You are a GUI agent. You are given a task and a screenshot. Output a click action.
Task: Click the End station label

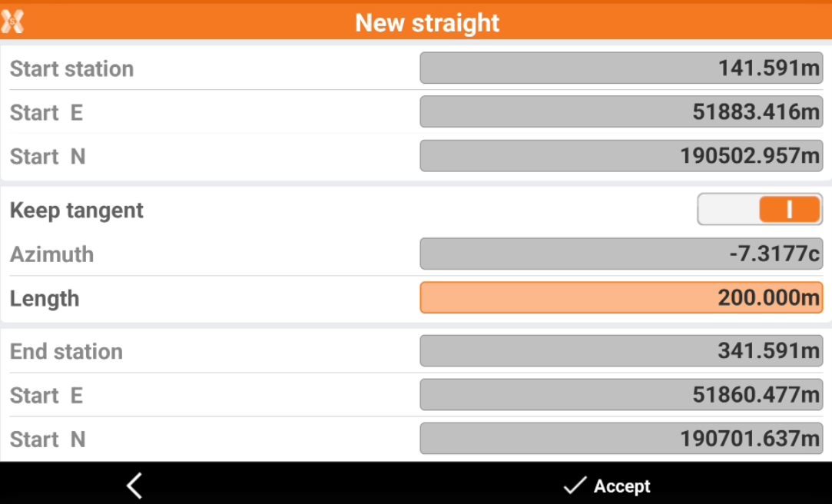67,352
